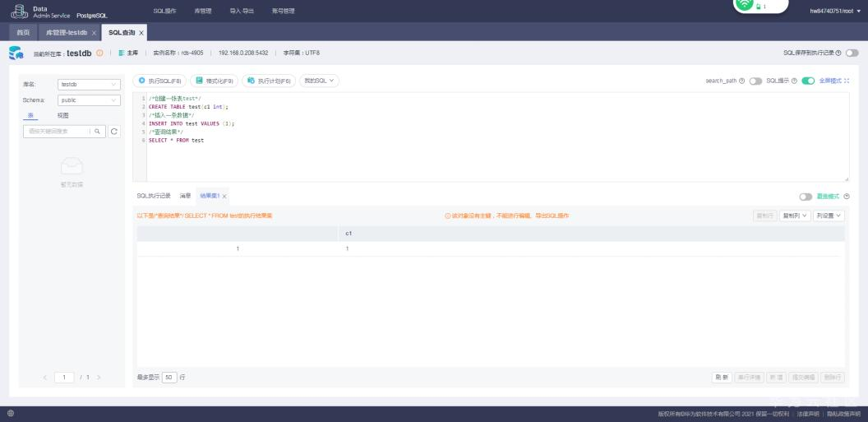Click the orange info icon next to testdb
This screenshot has width=868, height=422.
[99, 53]
